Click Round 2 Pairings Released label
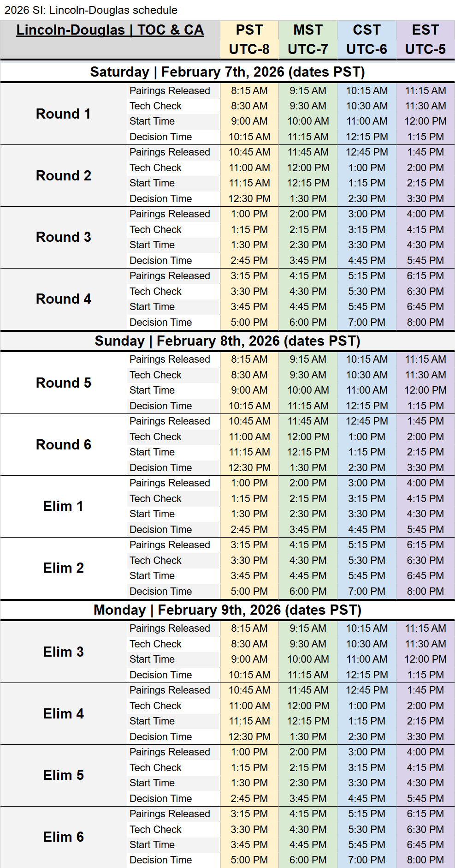Viewport: 455px width, 868px height. click(170, 152)
